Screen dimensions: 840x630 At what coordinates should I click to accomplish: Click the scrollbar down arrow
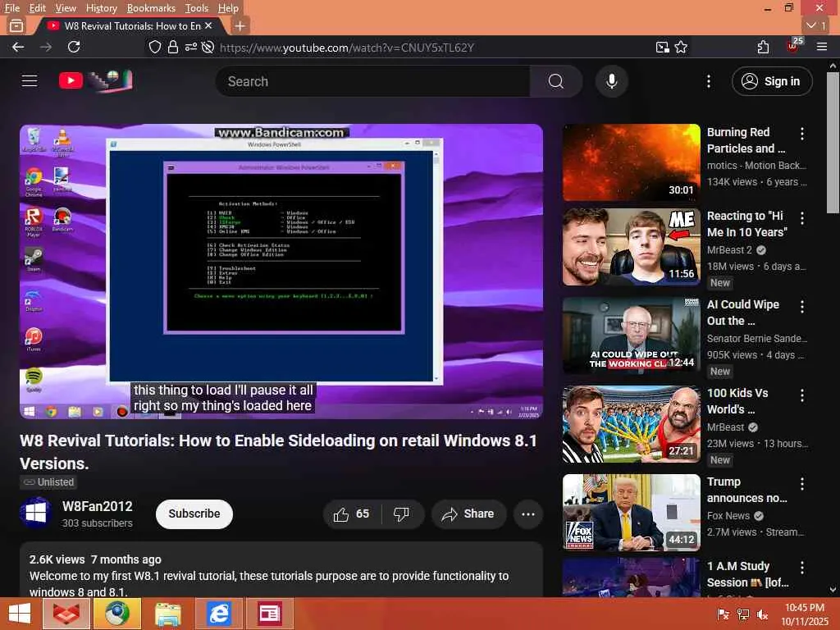pyautogui.click(x=833, y=590)
